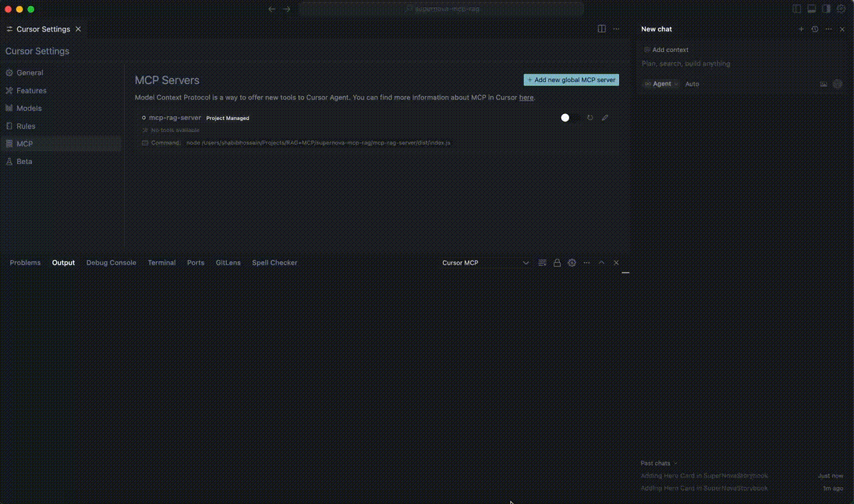Open the Cursor MCP output channel dropdown
Viewport: 854px width, 504px height.
(x=485, y=263)
